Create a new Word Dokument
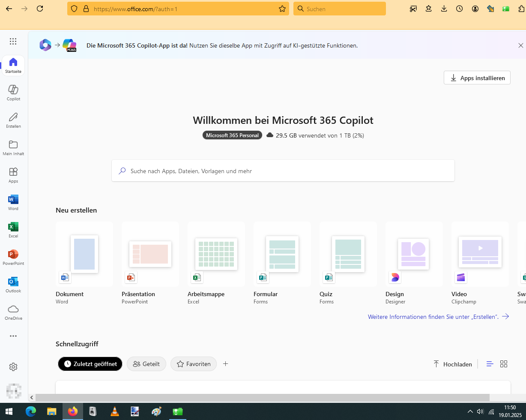Image resolution: width=526 pixels, height=420 pixels. pyautogui.click(x=84, y=263)
